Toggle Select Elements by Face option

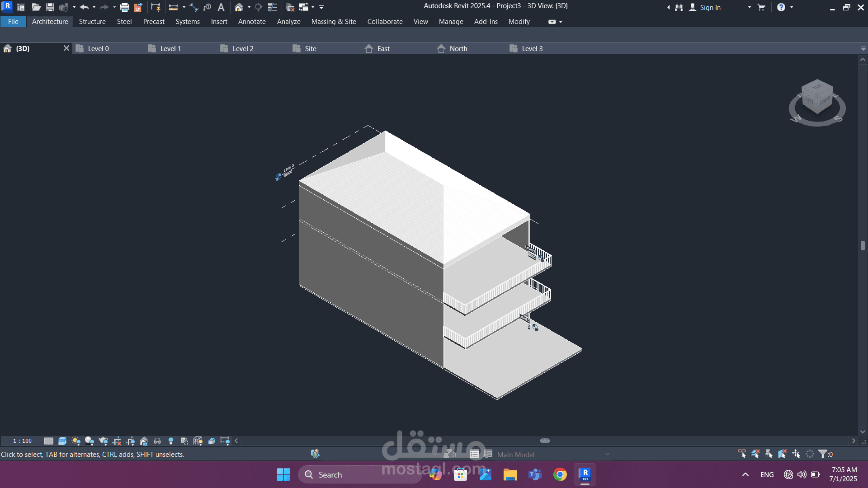click(x=783, y=454)
